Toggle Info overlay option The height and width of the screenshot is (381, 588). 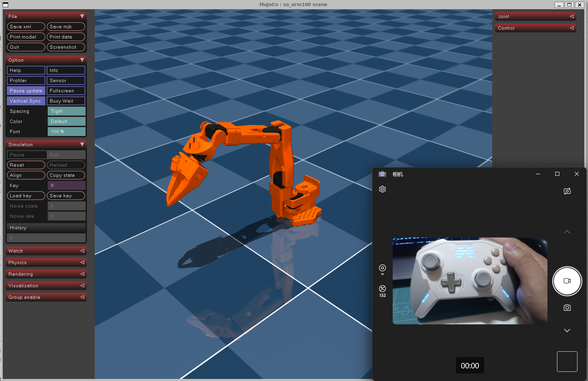[66, 70]
